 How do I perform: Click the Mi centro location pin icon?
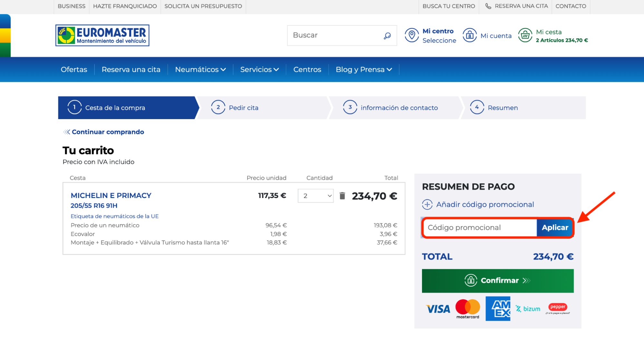point(412,35)
